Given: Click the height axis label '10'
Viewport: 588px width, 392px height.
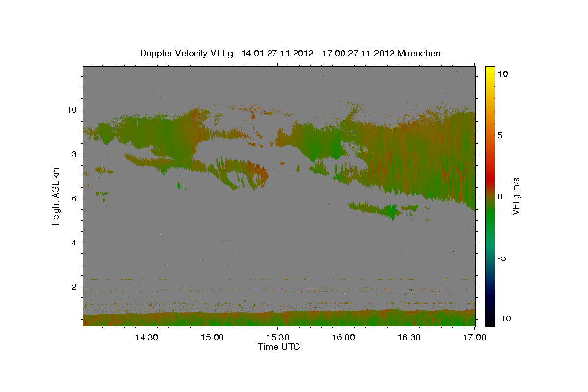Looking at the screenshot, I should 73,110.
